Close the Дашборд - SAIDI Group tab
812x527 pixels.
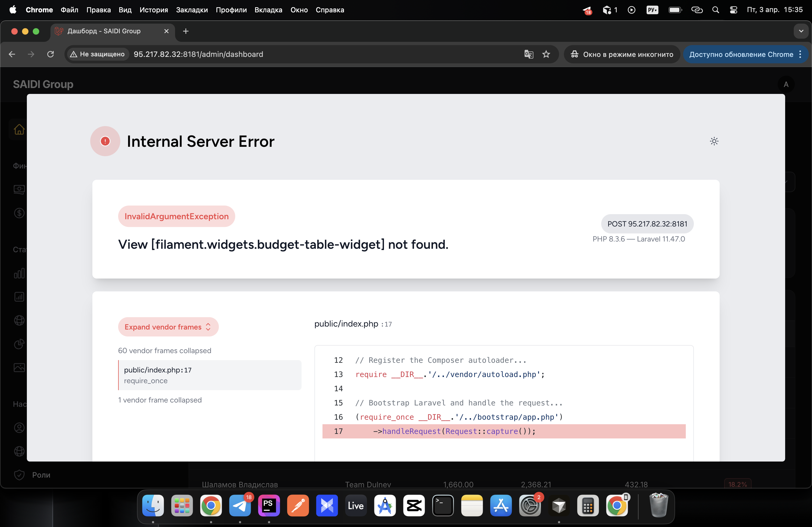166,31
